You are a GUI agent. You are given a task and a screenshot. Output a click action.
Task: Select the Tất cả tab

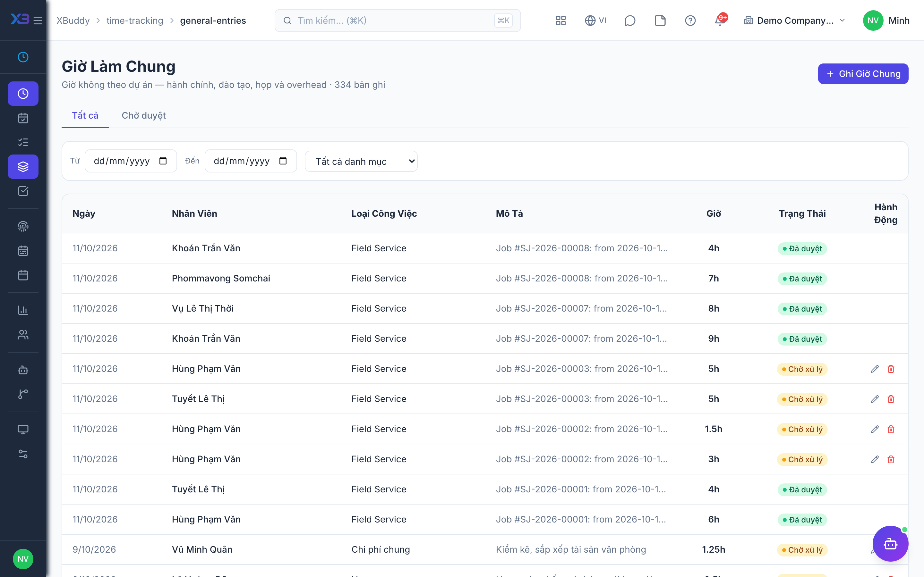(85, 116)
